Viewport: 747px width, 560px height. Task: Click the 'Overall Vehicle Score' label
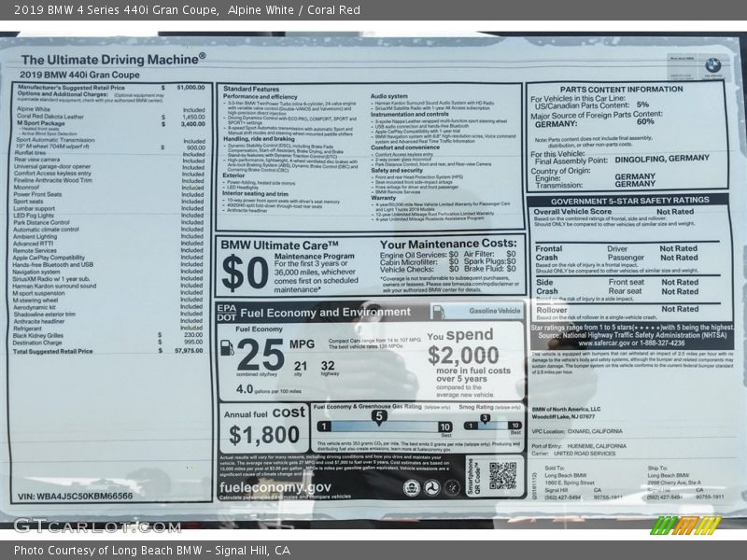(572, 212)
